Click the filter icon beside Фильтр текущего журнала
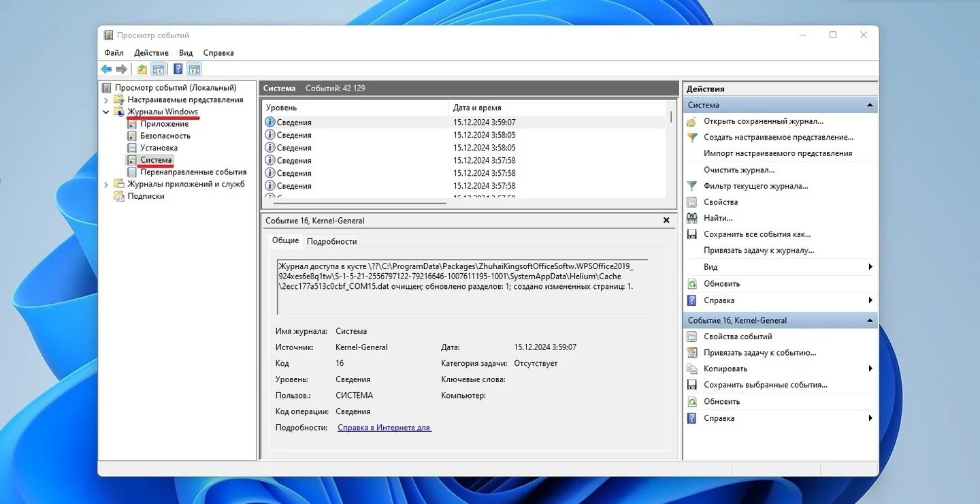The height and width of the screenshot is (504, 980). pyautogui.click(x=692, y=186)
